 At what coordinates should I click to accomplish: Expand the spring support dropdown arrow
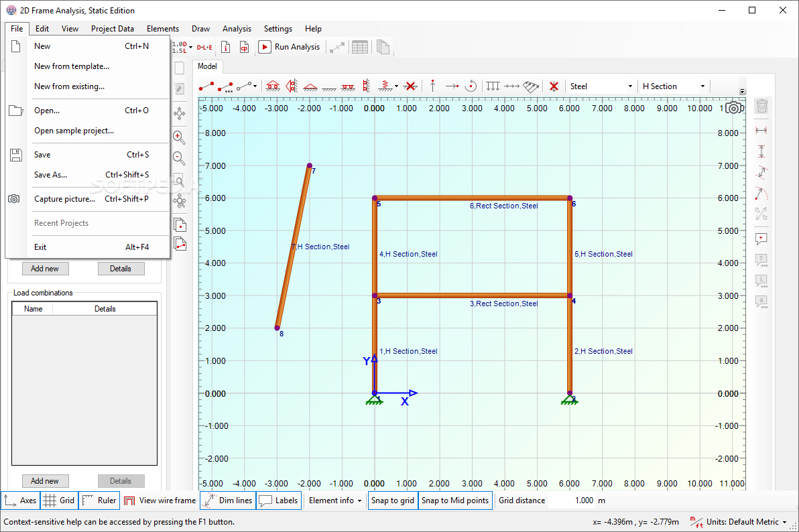tap(396, 86)
